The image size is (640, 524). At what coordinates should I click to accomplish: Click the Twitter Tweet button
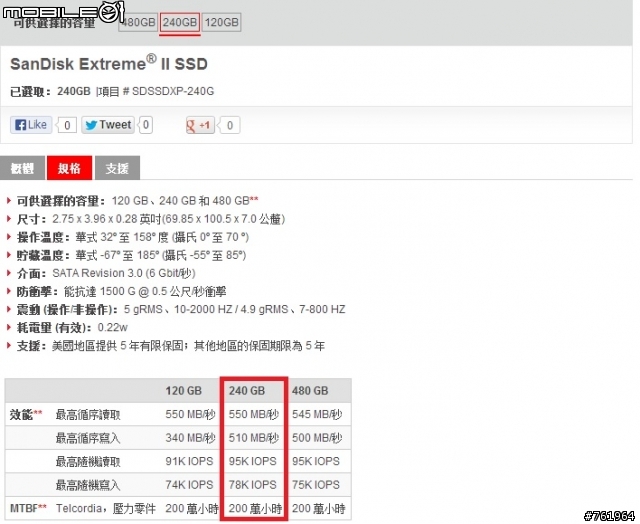108,125
